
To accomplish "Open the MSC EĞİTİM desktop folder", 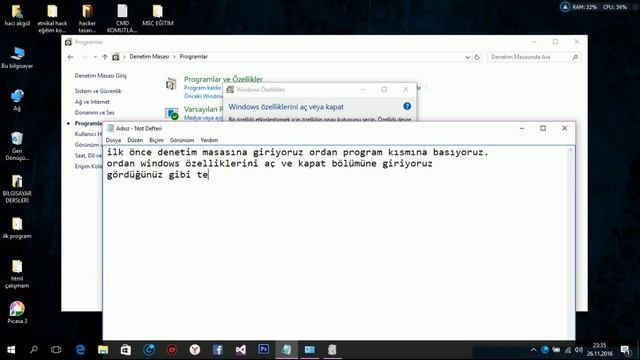I will click(158, 16).
